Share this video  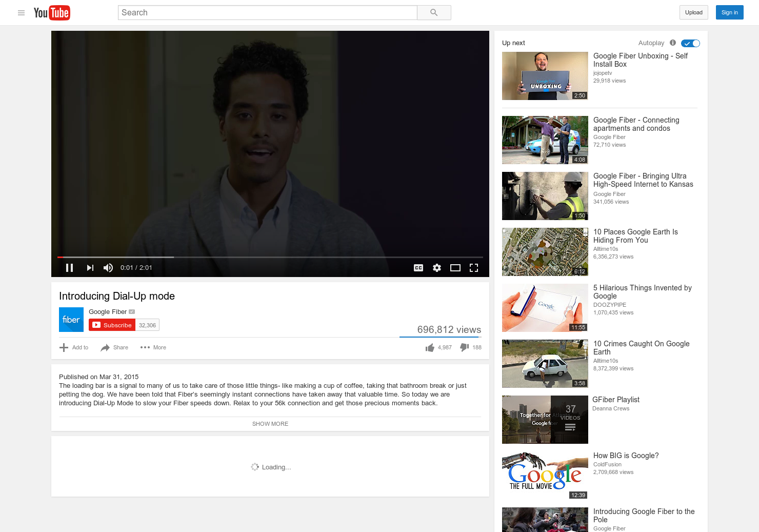point(114,348)
